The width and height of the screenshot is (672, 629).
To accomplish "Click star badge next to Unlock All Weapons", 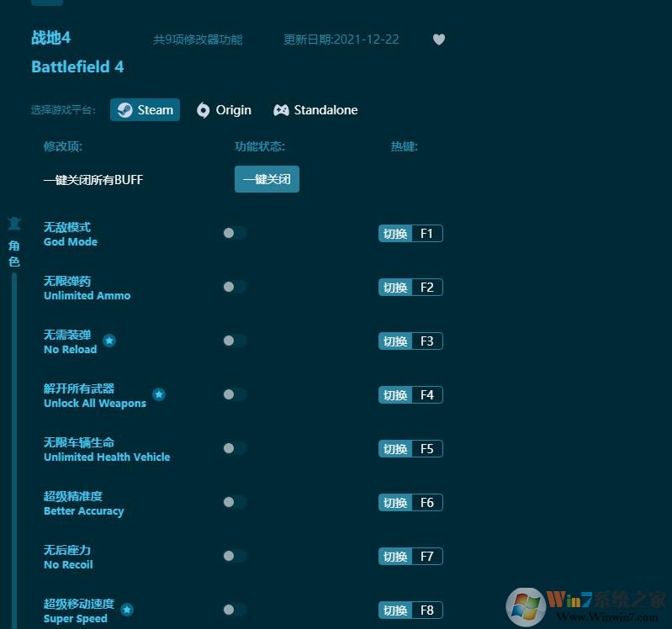I will (159, 394).
